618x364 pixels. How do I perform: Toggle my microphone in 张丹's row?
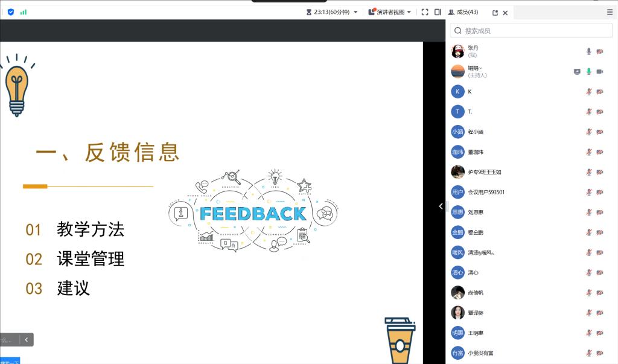pyautogui.click(x=588, y=51)
